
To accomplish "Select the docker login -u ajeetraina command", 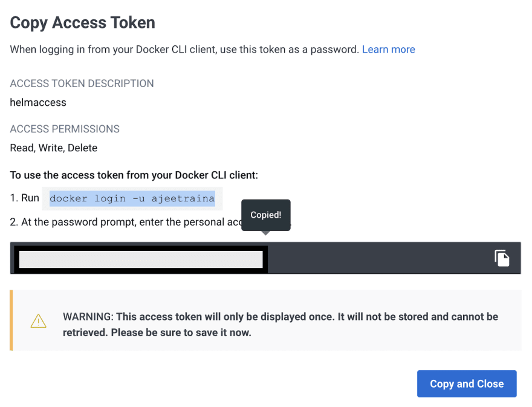I will tap(132, 198).
